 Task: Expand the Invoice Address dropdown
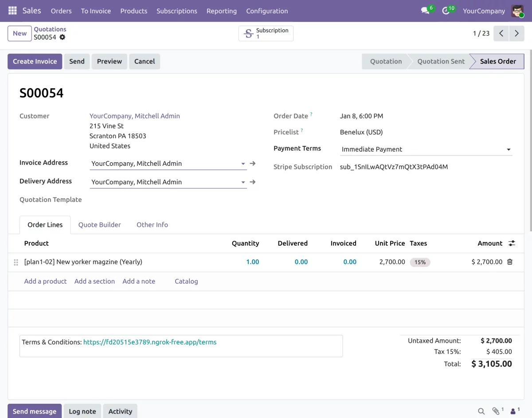click(243, 164)
